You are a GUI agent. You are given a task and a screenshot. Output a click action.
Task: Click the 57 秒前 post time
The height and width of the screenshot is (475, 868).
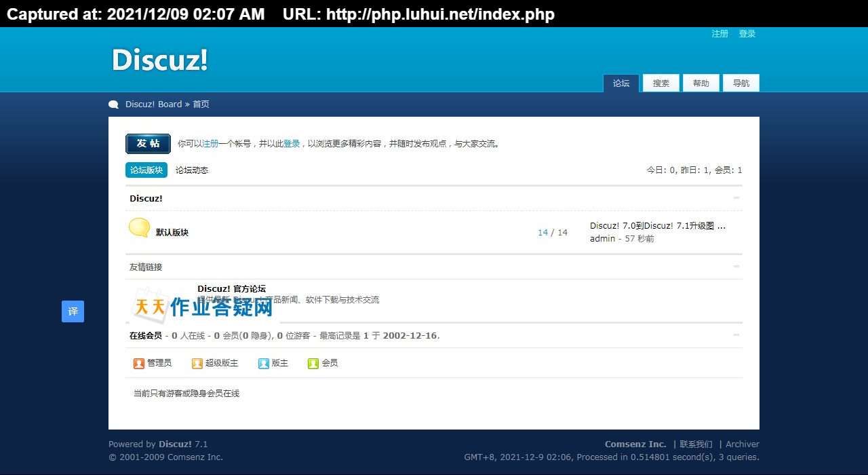(x=639, y=239)
